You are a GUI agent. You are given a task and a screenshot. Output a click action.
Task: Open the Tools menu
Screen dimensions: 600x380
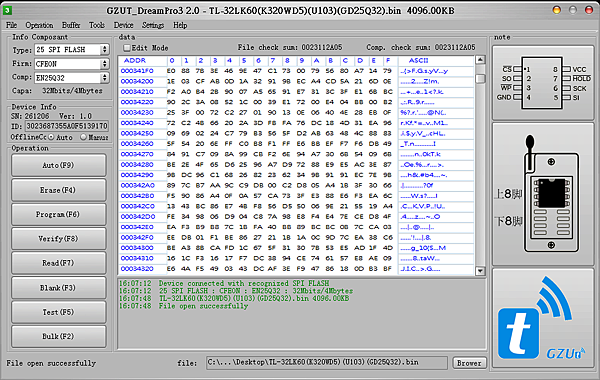[97, 25]
